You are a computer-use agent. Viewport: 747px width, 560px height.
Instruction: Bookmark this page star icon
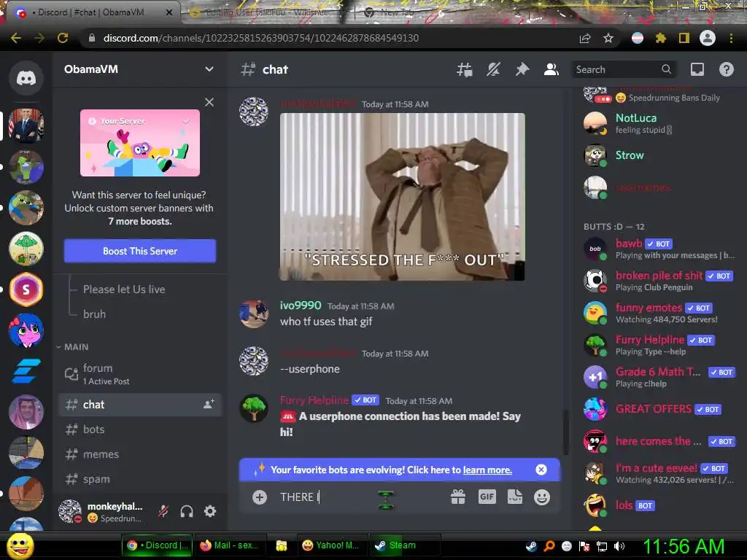click(608, 38)
